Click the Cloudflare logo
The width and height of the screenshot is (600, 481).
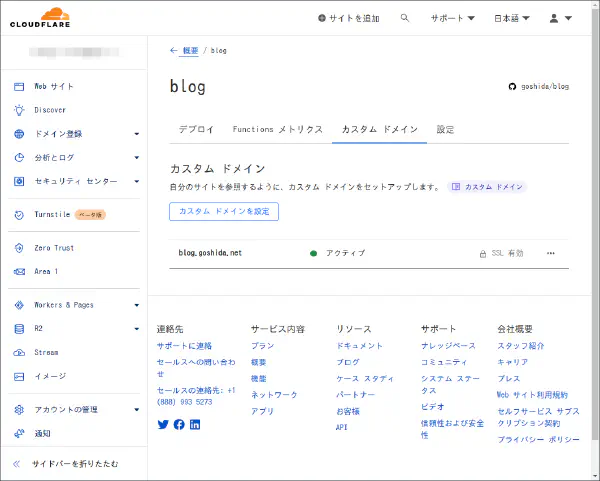(x=40, y=18)
